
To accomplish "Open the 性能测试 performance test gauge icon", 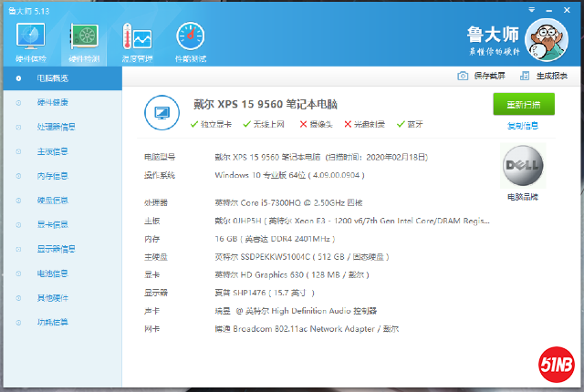I will pyautogui.click(x=191, y=38).
